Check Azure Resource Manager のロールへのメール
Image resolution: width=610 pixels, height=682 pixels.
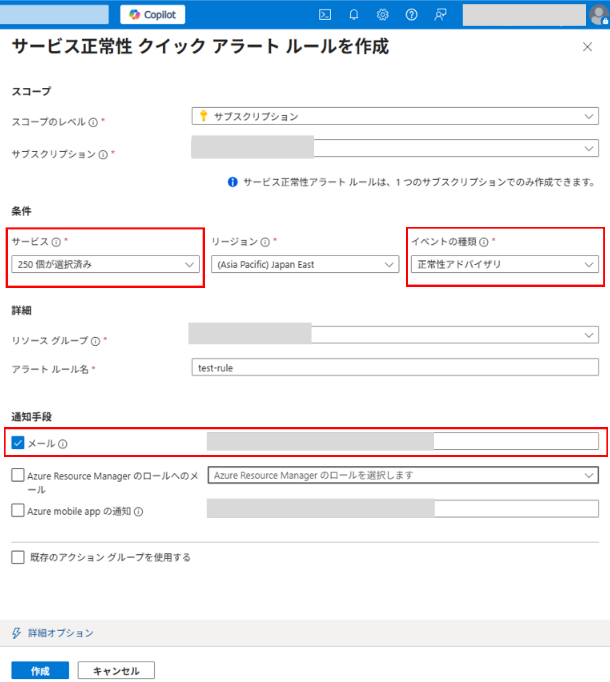pos(18,475)
